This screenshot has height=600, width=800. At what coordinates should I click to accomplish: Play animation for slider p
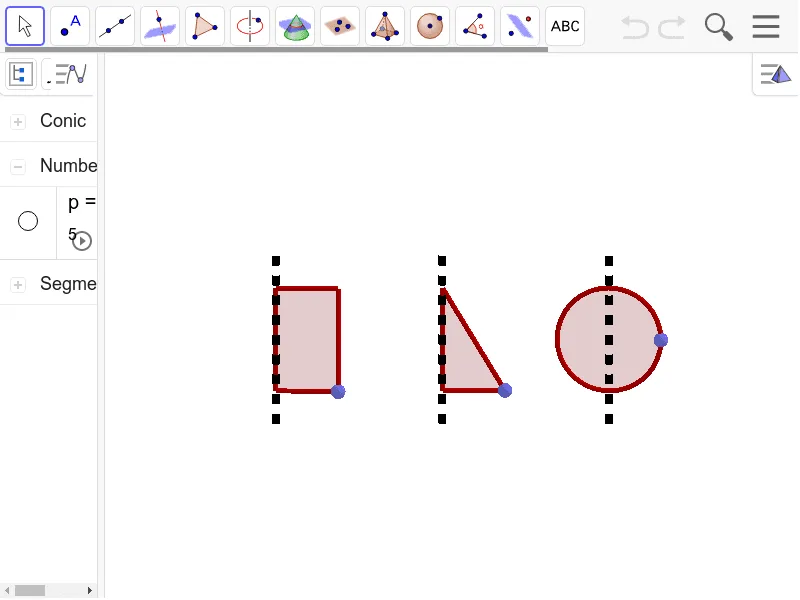82,241
